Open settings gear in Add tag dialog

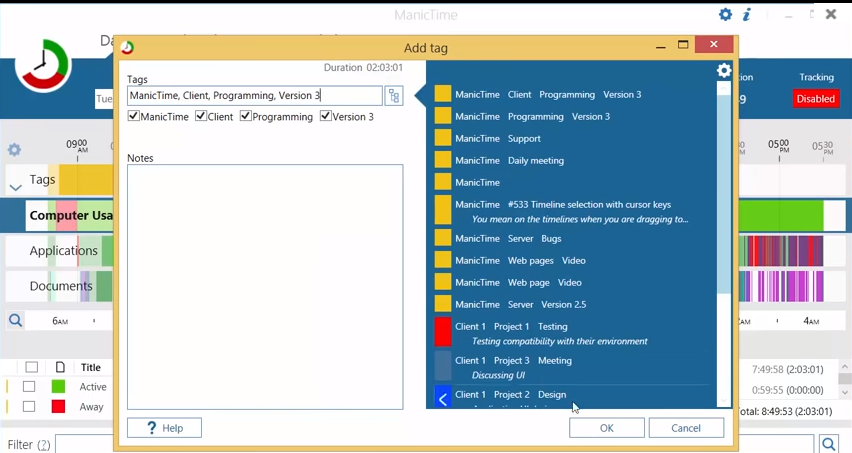pos(724,71)
